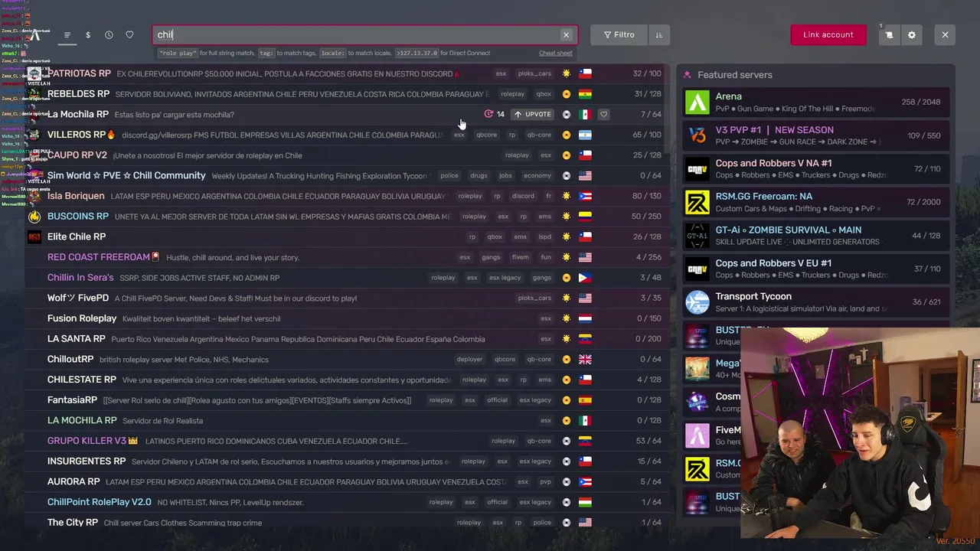The height and width of the screenshot is (551, 980).
Task: Open the settings gear
Action: [x=911, y=34]
